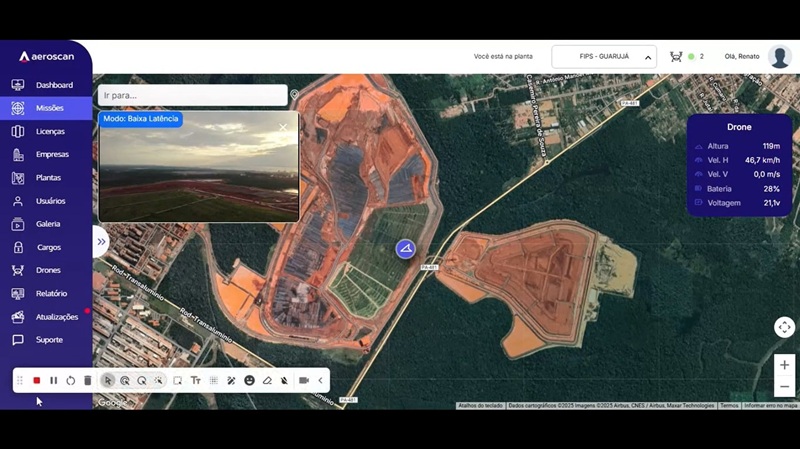Select the spotlight cursor tool
This screenshot has width=800, height=449.
click(142, 381)
